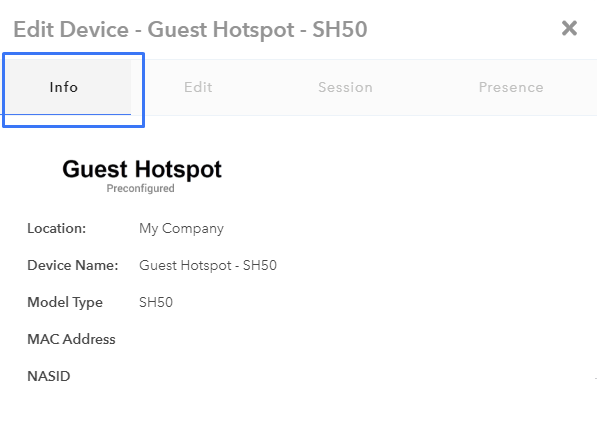Click the Location field label
The width and height of the screenshot is (597, 423).
pyautogui.click(x=57, y=228)
